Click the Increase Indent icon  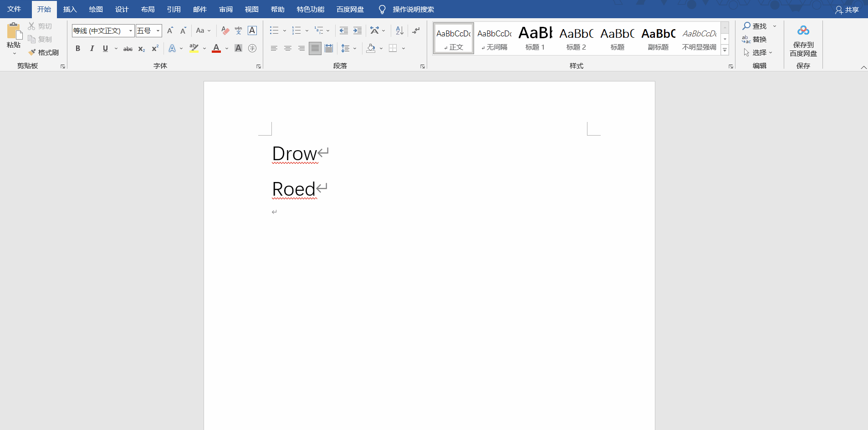click(x=357, y=30)
